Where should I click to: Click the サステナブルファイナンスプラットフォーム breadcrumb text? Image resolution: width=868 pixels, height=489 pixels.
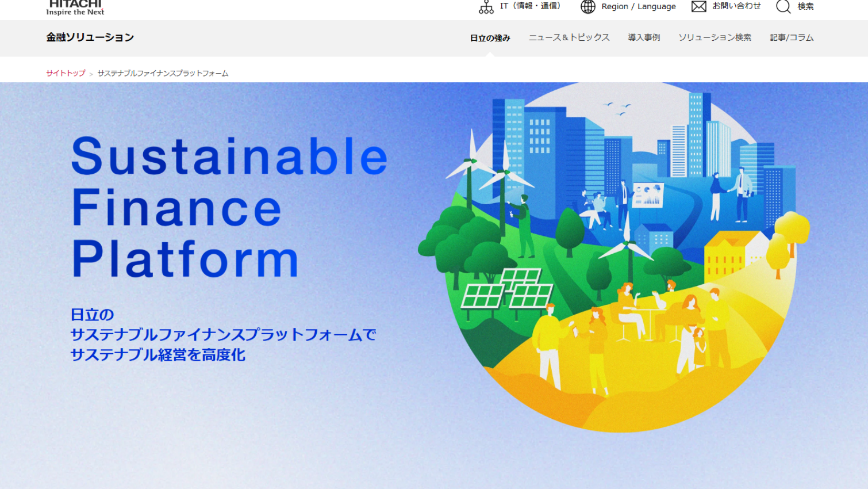point(163,73)
